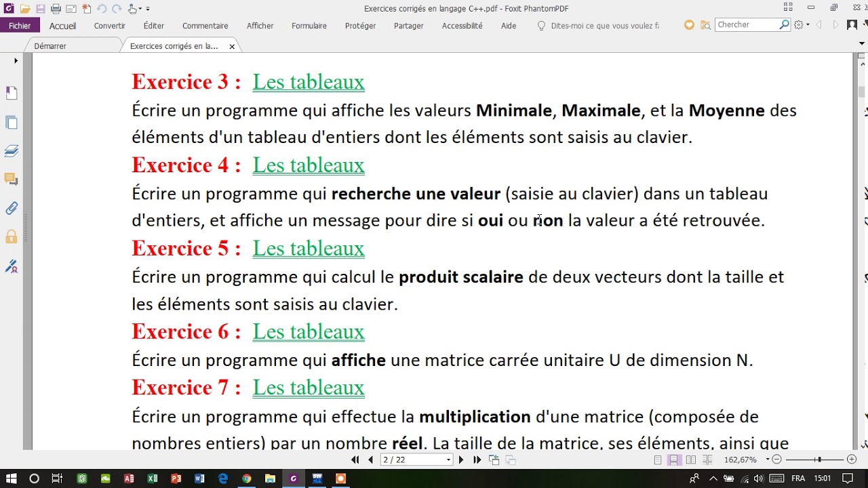The image size is (868, 488).
Task: Go to the next page button
Action: pos(461,460)
